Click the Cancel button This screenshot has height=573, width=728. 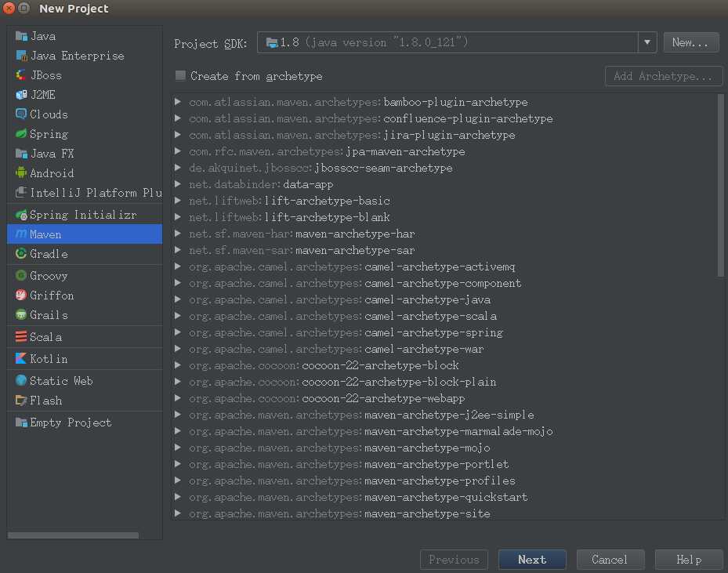(x=610, y=560)
